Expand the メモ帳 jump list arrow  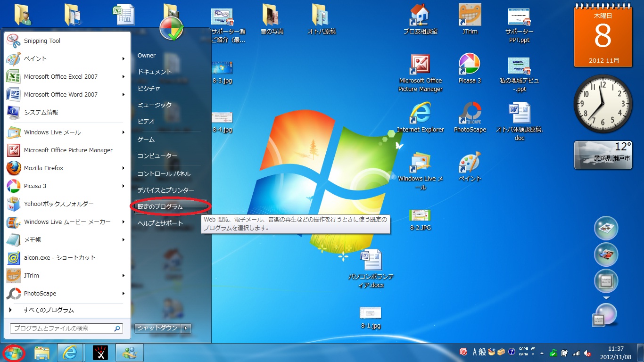pyautogui.click(x=124, y=240)
